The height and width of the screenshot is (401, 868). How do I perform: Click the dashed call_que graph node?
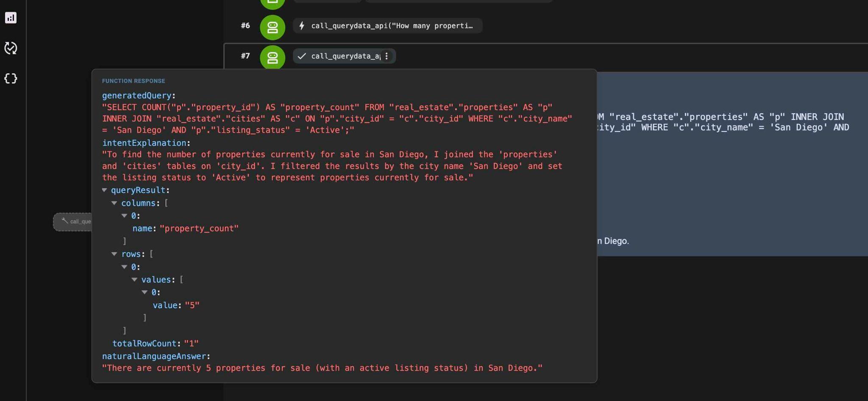[x=72, y=222]
